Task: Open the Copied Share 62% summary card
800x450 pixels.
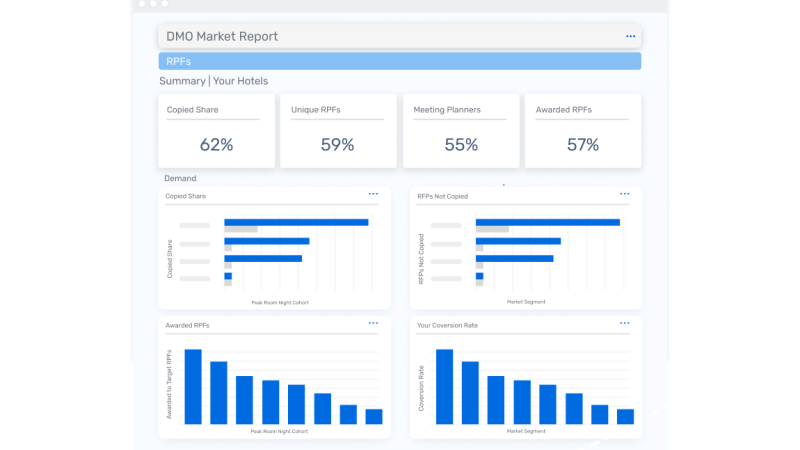Action: [x=216, y=131]
